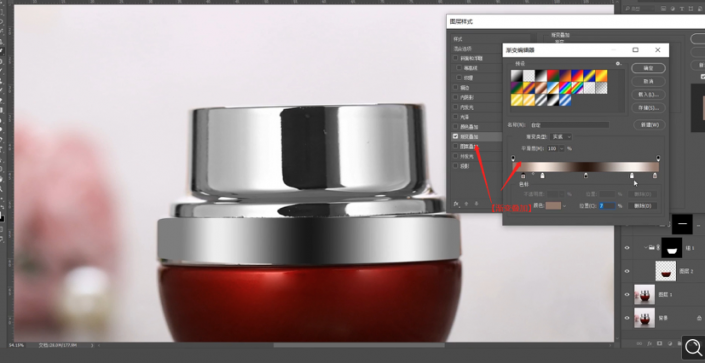Click the link layers icon in the Layers panel
Viewport: 705px width, 363px height.
click(639, 343)
